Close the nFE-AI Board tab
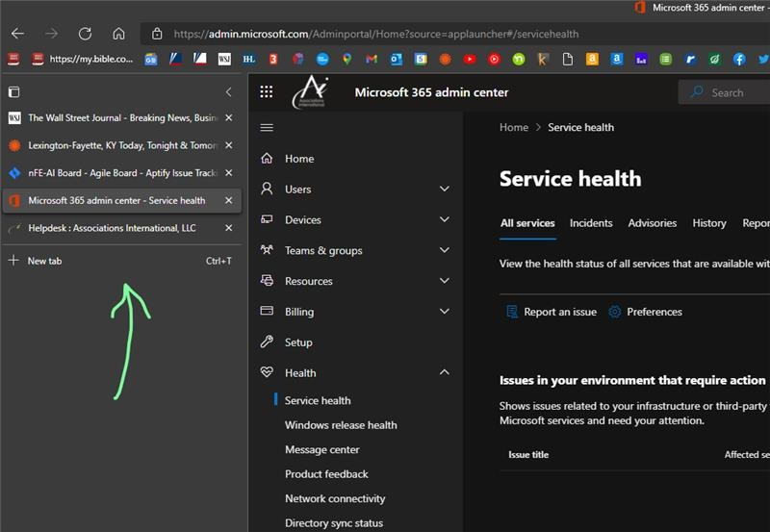Screen dimensions: 770x532 pyautogui.click(x=229, y=173)
